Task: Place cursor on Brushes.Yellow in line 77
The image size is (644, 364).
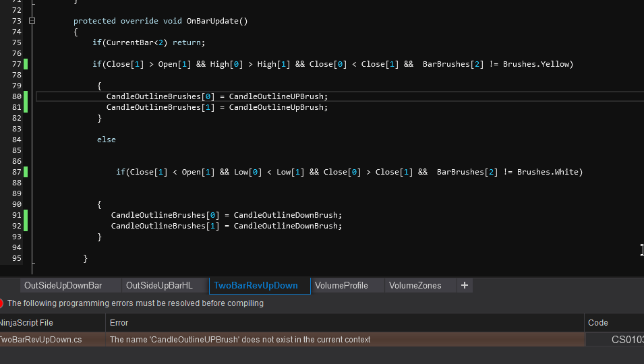Action: click(537, 64)
